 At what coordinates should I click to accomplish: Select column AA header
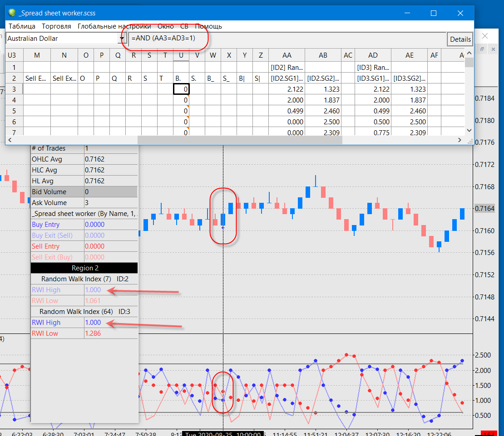pos(287,55)
